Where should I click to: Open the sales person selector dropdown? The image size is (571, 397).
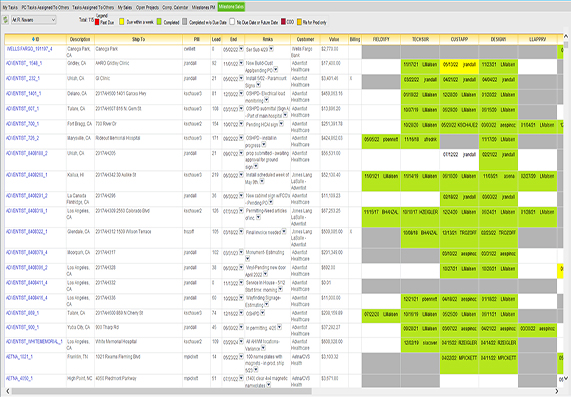[x=34, y=20]
